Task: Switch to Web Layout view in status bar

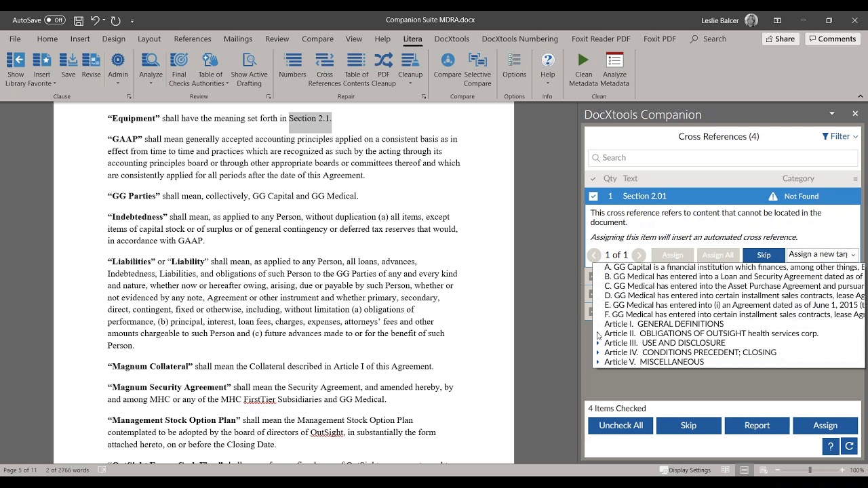Action: pyautogui.click(x=764, y=470)
